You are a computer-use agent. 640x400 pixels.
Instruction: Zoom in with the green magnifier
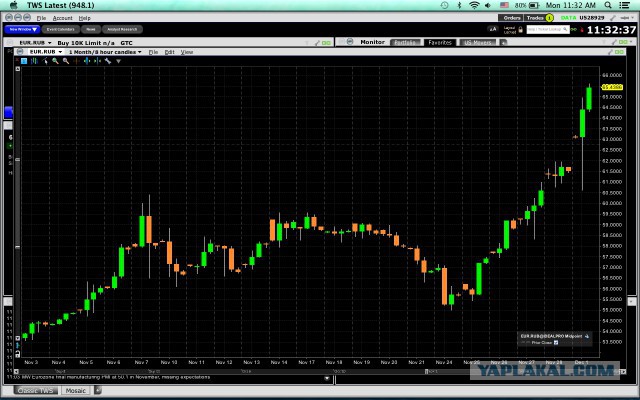point(55,61)
